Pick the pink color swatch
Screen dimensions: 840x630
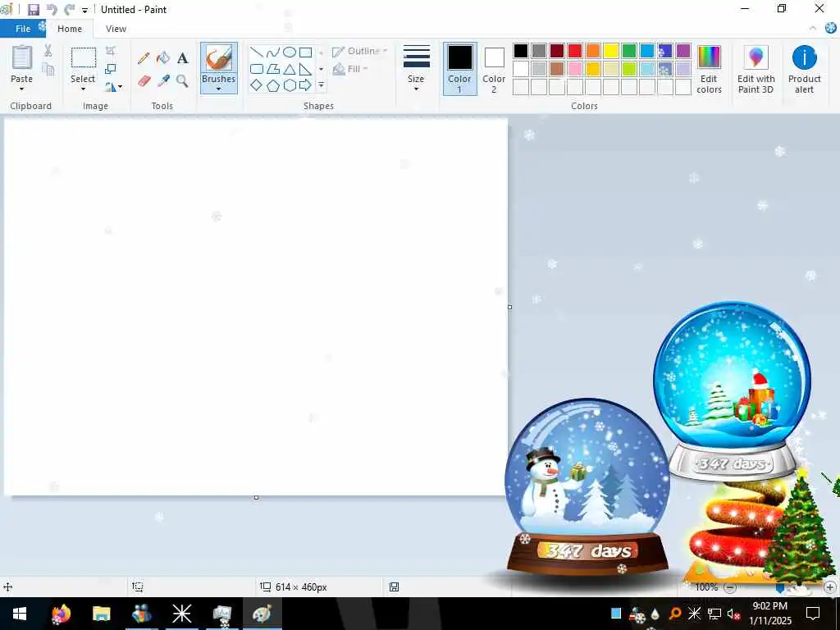pos(575,69)
